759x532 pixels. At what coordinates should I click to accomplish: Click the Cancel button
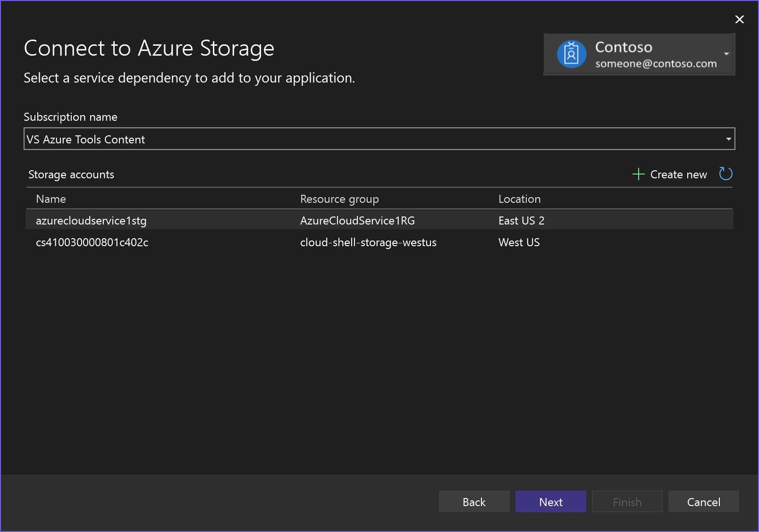(x=703, y=501)
